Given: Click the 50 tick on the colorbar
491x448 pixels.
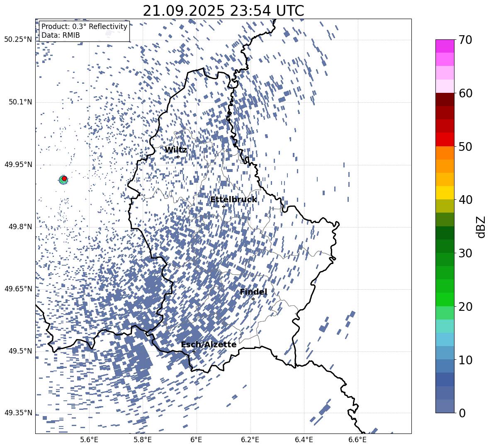Looking at the screenshot, I should [x=465, y=146].
